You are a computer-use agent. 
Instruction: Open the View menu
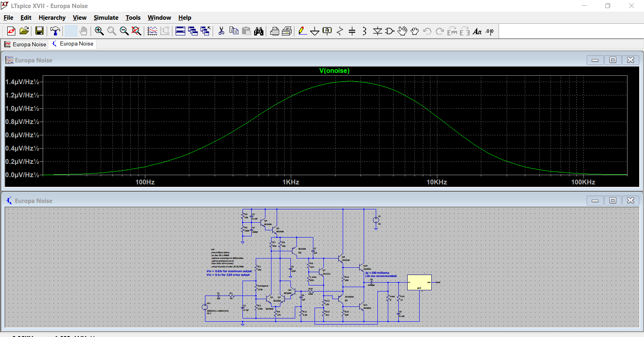(79, 18)
